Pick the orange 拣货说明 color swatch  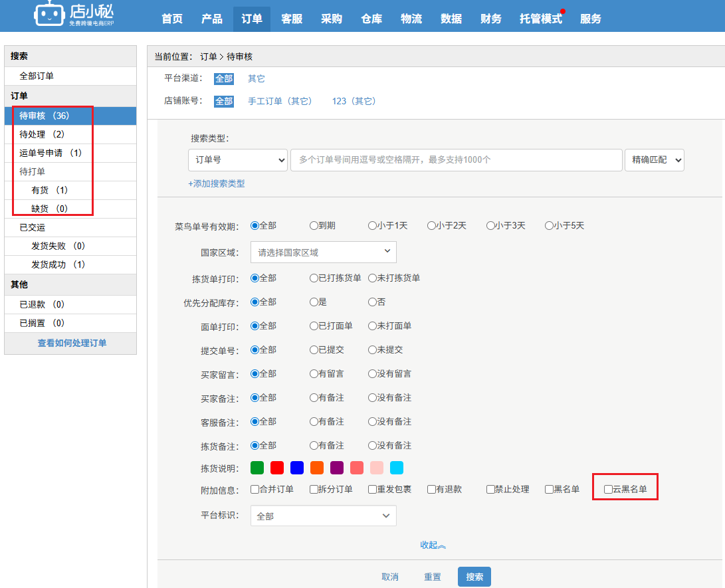(x=317, y=468)
